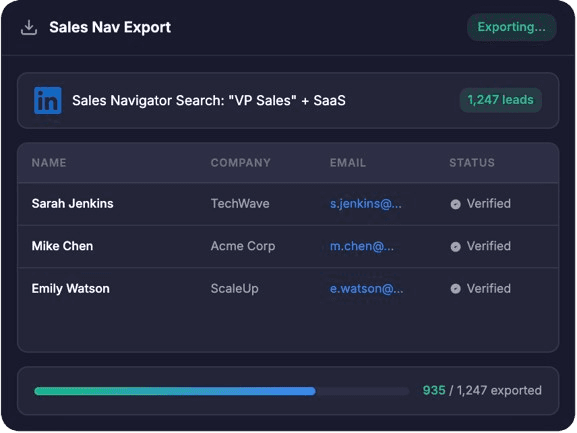
Task: Open the m.chen@... email link
Action: pos(362,246)
